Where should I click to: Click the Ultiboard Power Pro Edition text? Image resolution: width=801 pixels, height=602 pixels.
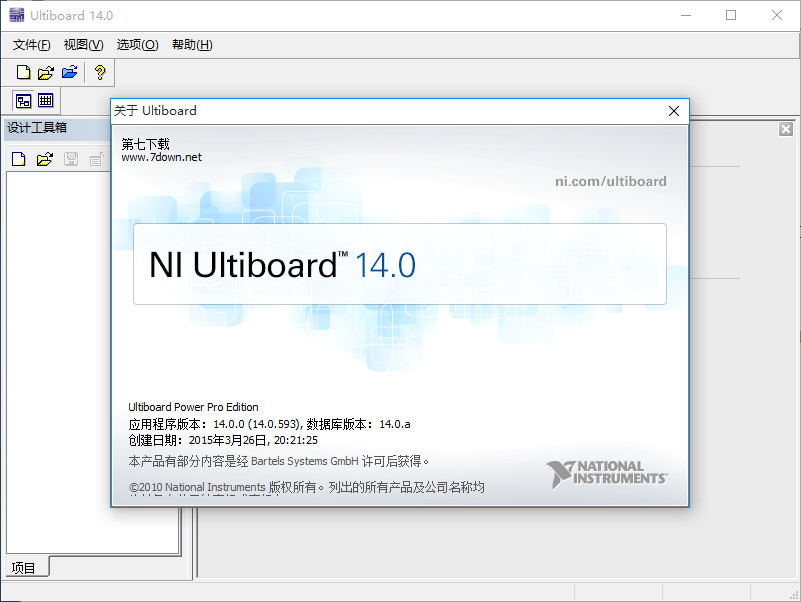point(193,407)
